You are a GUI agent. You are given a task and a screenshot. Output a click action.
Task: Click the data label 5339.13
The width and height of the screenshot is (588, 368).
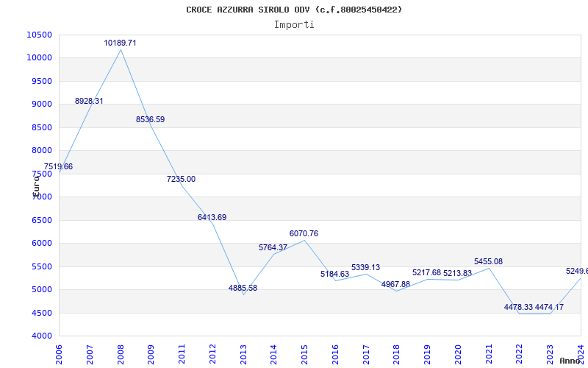click(365, 267)
